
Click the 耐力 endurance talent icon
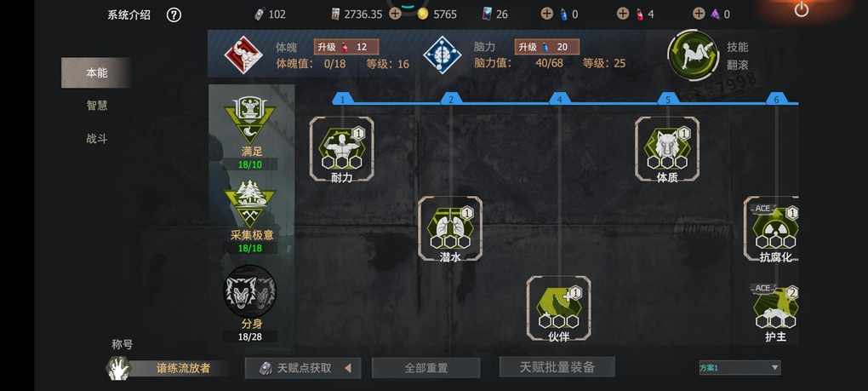point(341,148)
